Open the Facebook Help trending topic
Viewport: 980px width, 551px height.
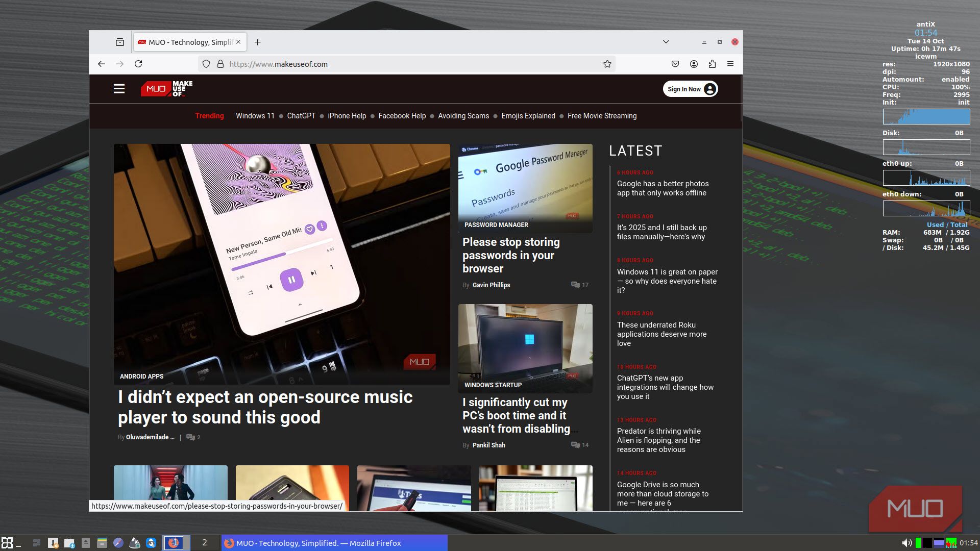(402, 116)
